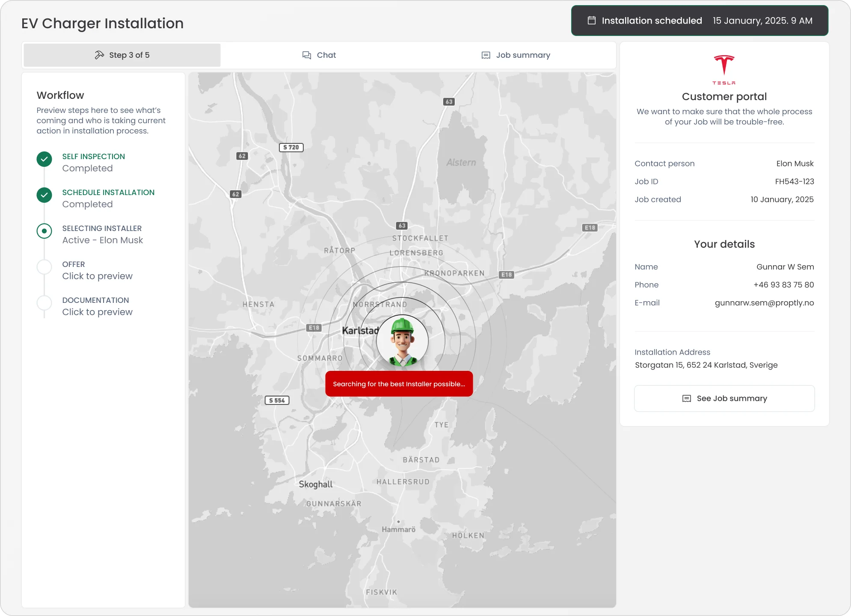Open the Job summary tab
The width and height of the screenshot is (851, 616).
click(516, 55)
